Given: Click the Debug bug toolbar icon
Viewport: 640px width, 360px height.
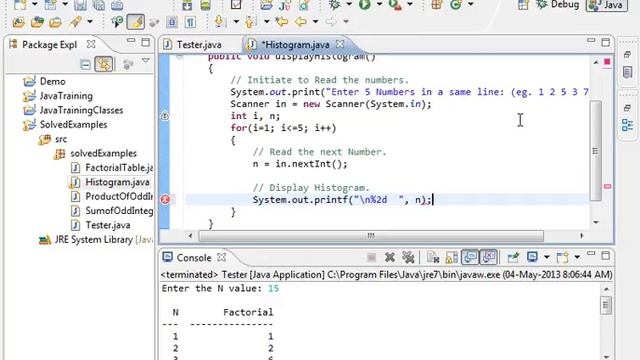Looking at the screenshot, I should [335, 4].
